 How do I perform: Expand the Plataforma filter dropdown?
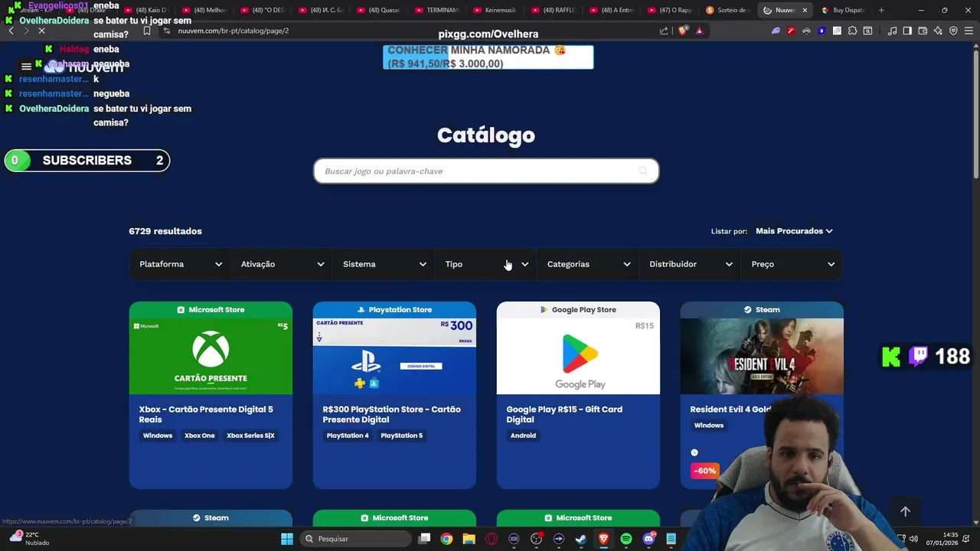[180, 264]
